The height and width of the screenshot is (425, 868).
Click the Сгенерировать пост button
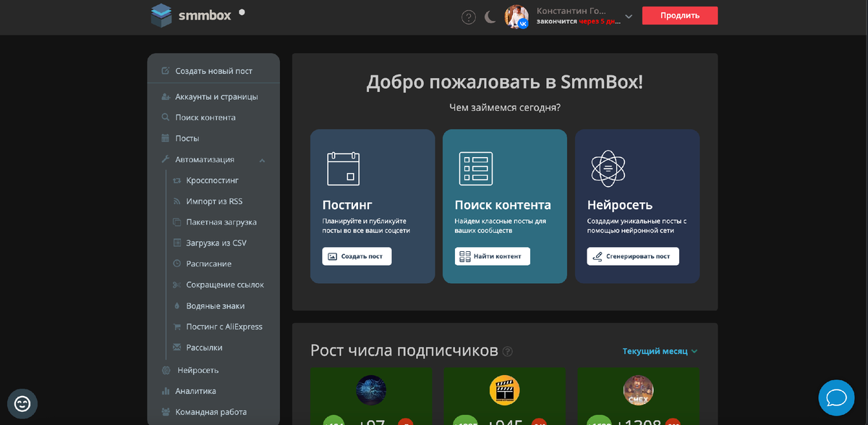(633, 256)
